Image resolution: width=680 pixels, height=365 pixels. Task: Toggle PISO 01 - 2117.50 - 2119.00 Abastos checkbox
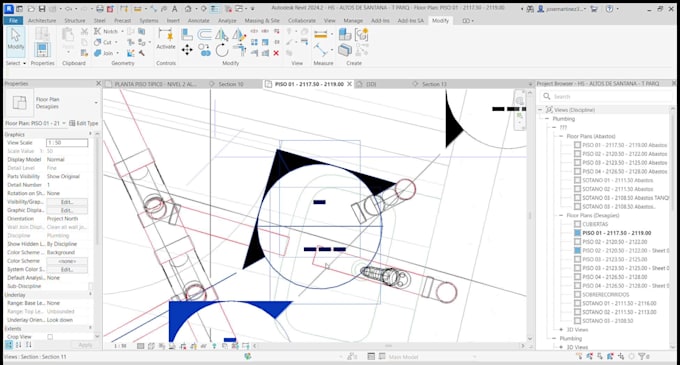pyautogui.click(x=577, y=145)
